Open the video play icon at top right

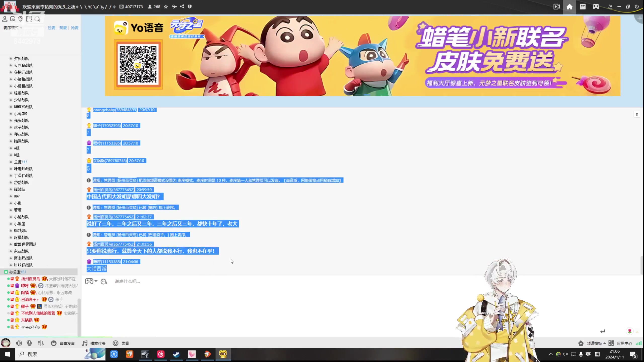(x=557, y=7)
